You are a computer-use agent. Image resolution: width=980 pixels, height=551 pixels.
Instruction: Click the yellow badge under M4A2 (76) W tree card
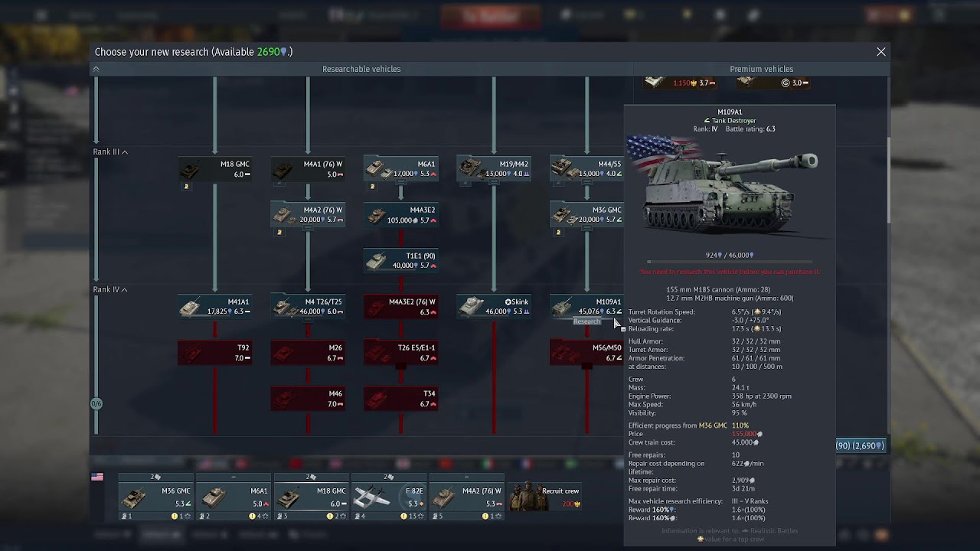pyautogui.click(x=279, y=232)
